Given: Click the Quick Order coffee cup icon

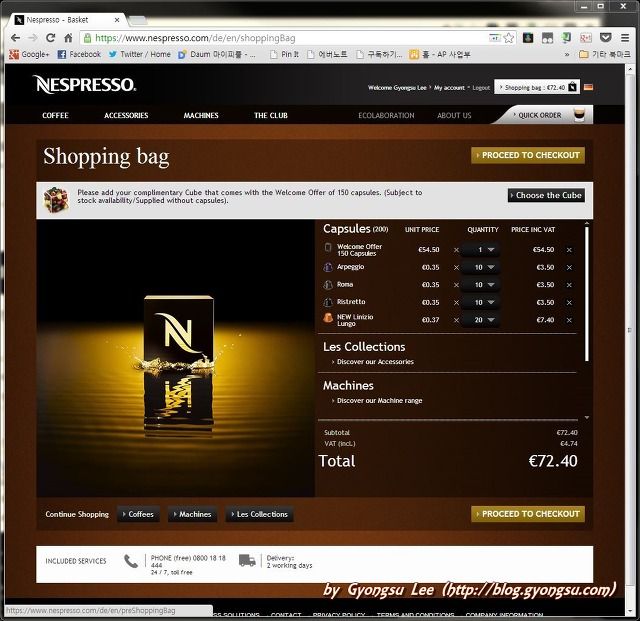Looking at the screenshot, I should pyautogui.click(x=579, y=115).
